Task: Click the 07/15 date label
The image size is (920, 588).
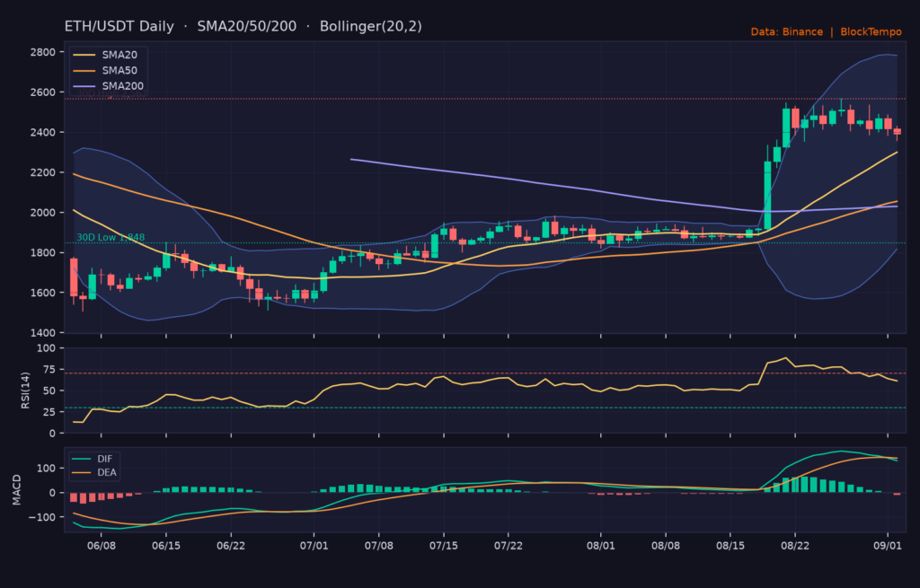Action: coord(444,546)
